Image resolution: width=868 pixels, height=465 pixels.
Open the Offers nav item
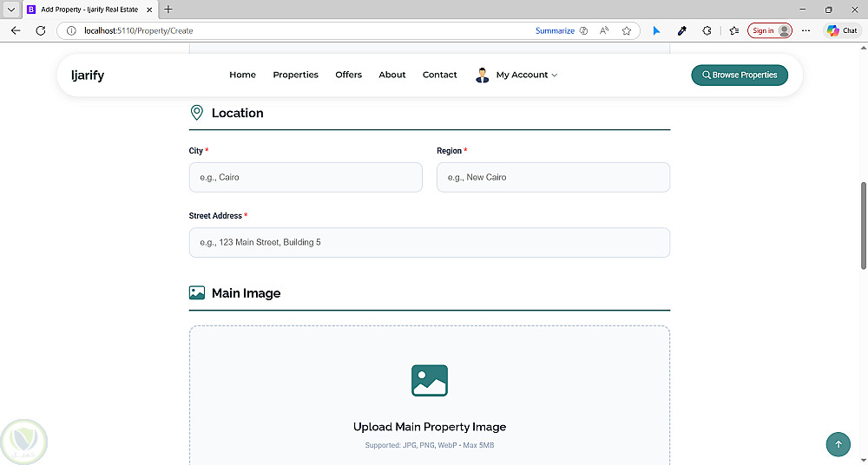pyautogui.click(x=348, y=75)
